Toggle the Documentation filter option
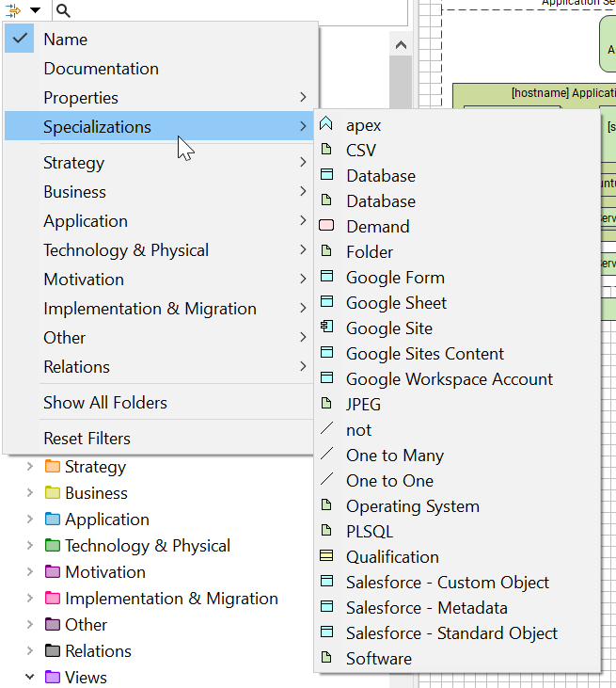 point(101,69)
